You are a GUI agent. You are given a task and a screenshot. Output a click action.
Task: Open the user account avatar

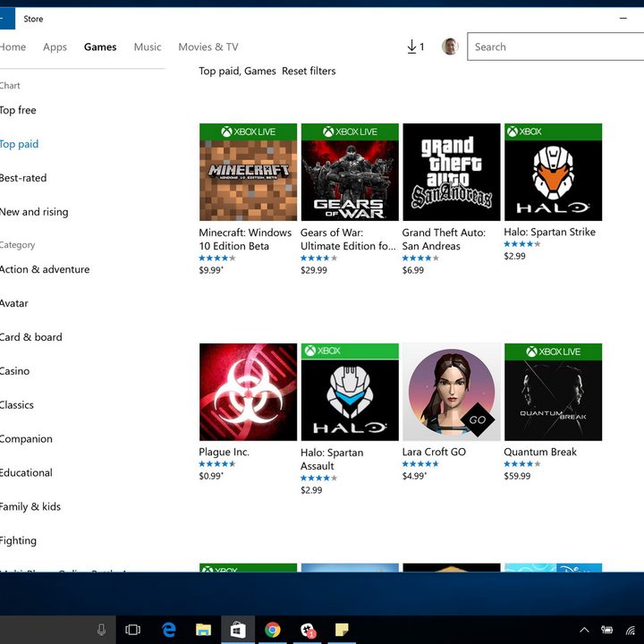450,47
